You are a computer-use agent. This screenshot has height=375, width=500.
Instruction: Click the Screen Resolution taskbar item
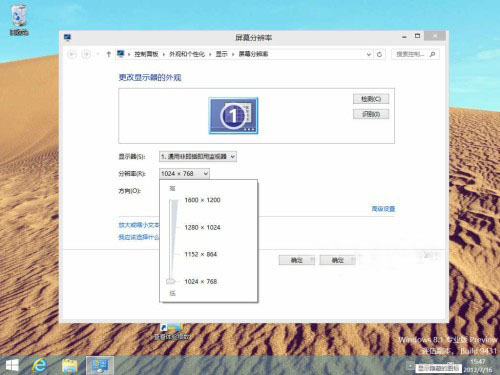(x=100, y=365)
